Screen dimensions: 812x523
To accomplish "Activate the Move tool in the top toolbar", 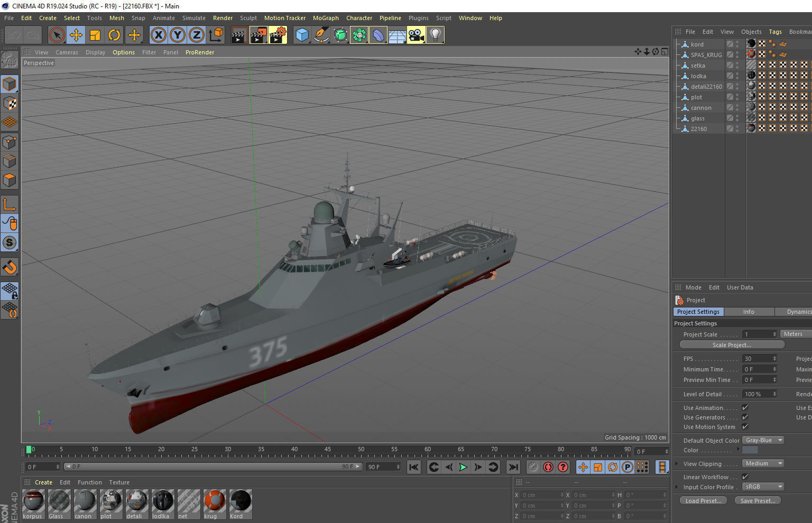I will 76,35.
